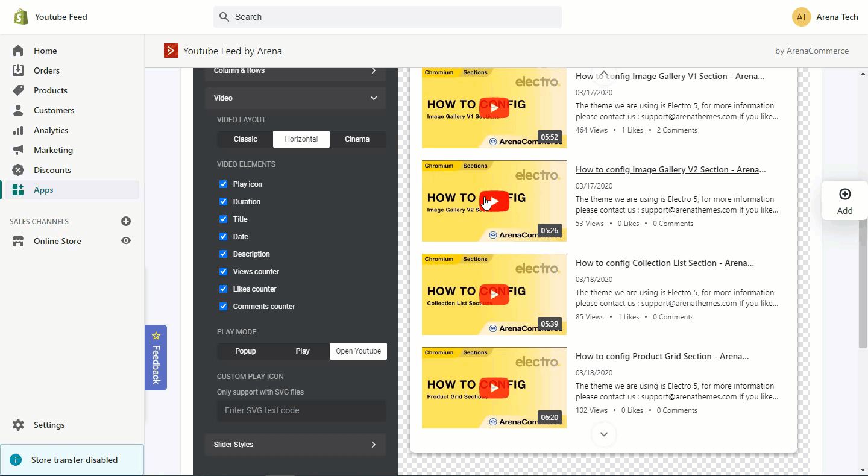Click the AT user avatar
The width and height of the screenshot is (868, 476).
point(802,17)
